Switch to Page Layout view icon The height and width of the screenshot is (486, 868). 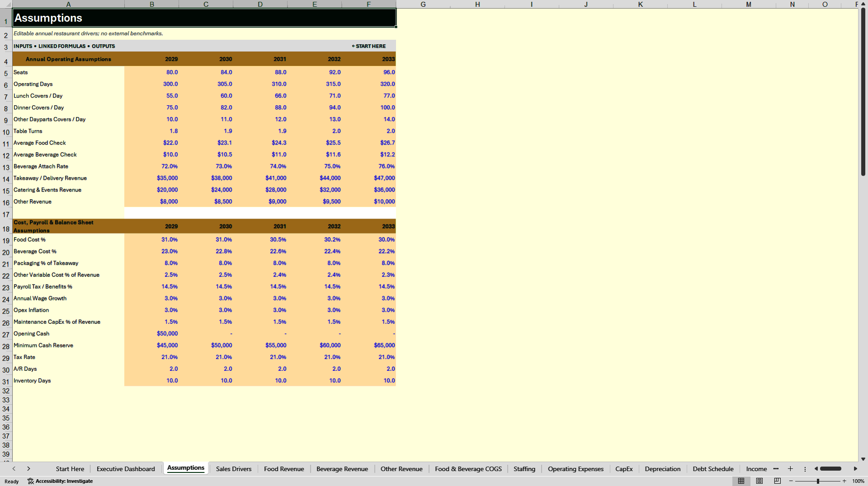tap(759, 481)
